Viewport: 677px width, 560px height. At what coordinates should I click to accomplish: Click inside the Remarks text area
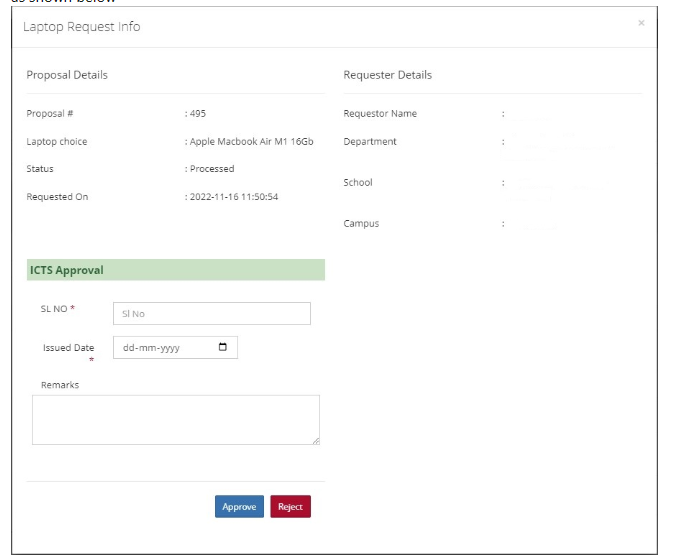pos(175,419)
